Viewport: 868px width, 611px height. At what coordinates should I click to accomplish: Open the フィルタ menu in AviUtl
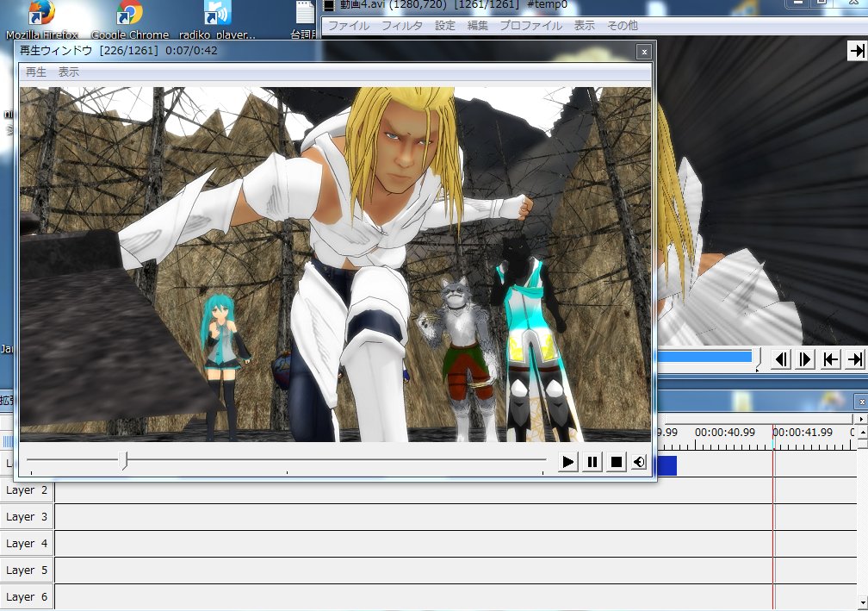(402, 26)
